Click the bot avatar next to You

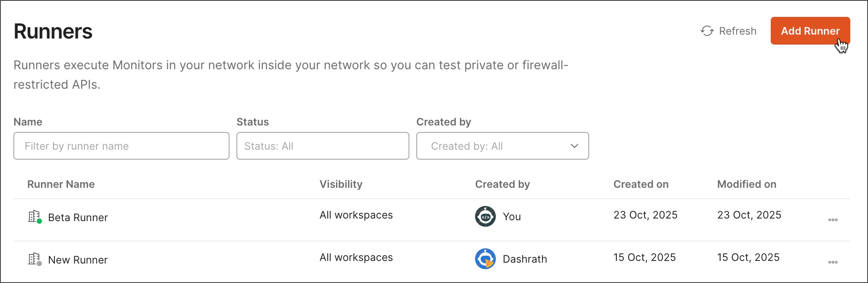(x=485, y=216)
